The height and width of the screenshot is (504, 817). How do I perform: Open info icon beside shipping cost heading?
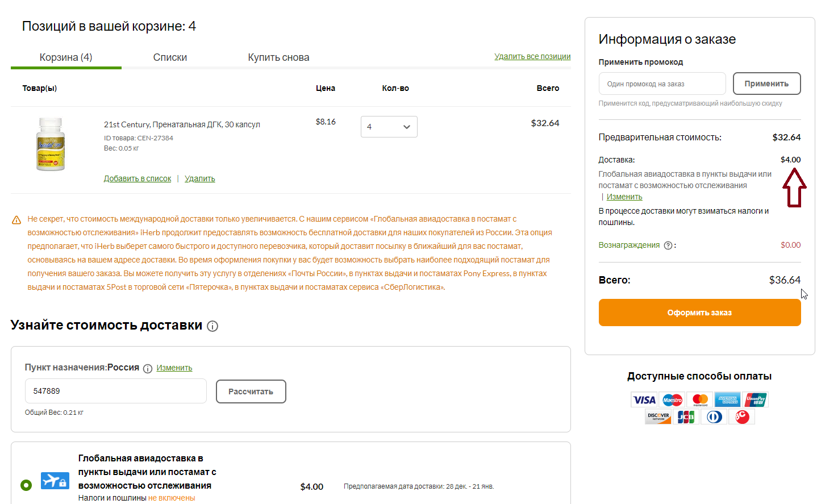coord(212,326)
